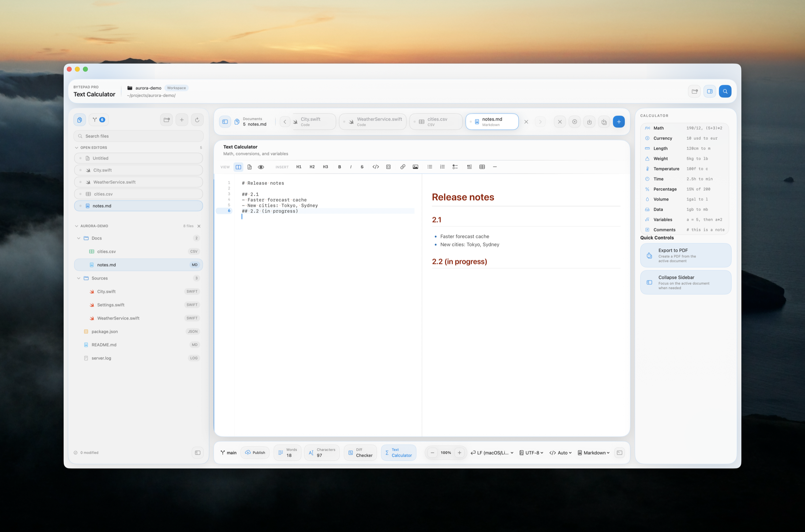Switch the main git branch
The image size is (805, 532).
(228, 453)
